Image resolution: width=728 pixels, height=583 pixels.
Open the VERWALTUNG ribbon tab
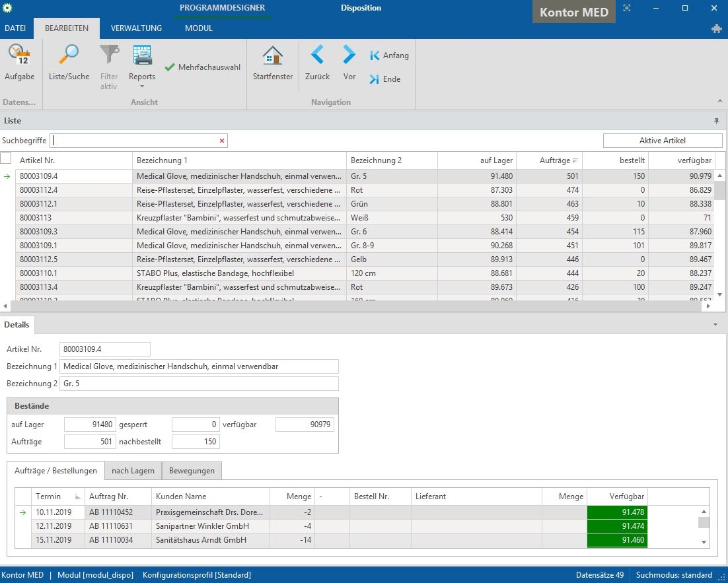coord(136,28)
